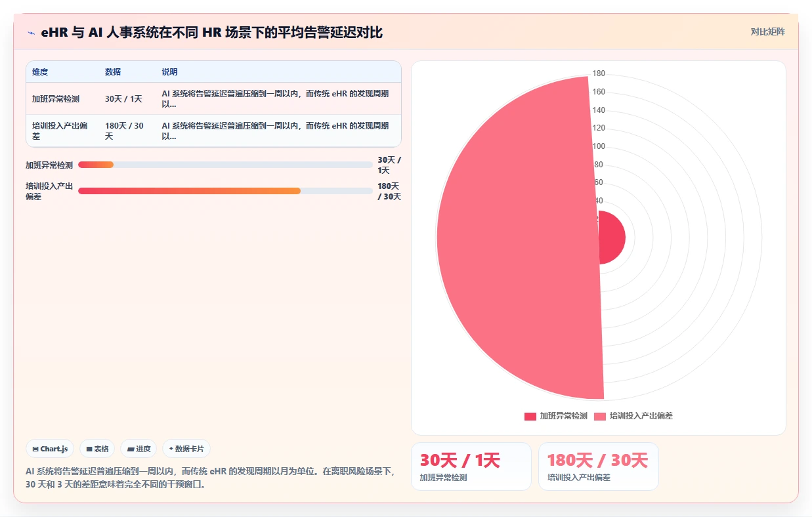Click the 培训投入产出偏差 table cell
Viewport: 812px width, 517px height.
(62, 131)
